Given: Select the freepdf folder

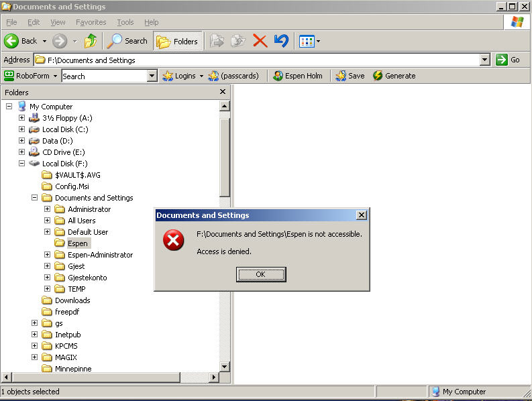Looking at the screenshot, I should pos(60,311).
